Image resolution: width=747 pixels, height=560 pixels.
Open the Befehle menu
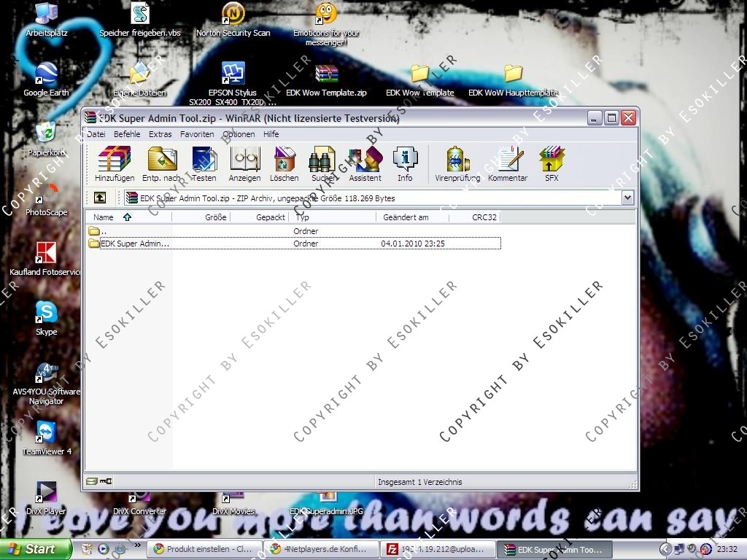(x=127, y=134)
